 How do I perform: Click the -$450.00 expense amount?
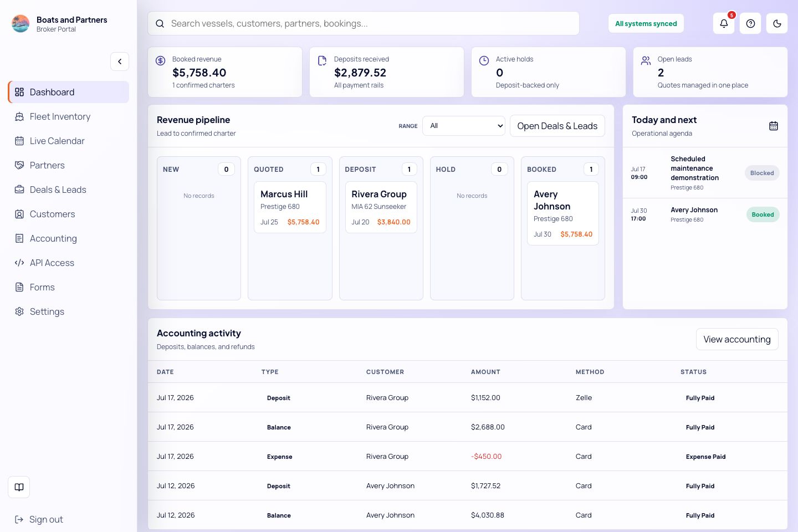click(x=486, y=456)
